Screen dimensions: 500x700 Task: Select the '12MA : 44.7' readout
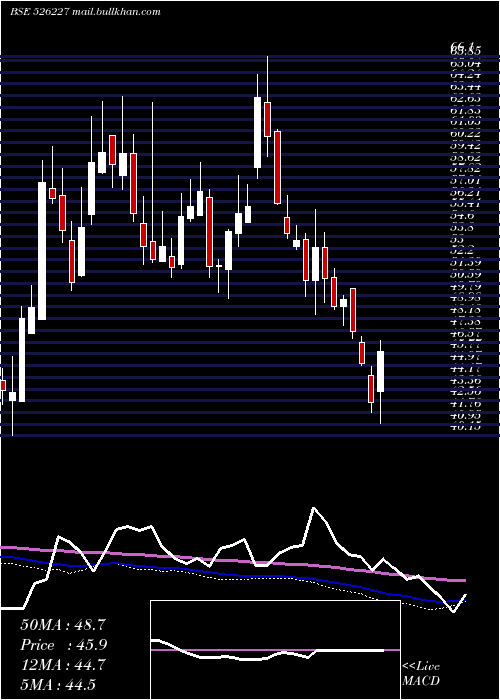click(x=62, y=665)
